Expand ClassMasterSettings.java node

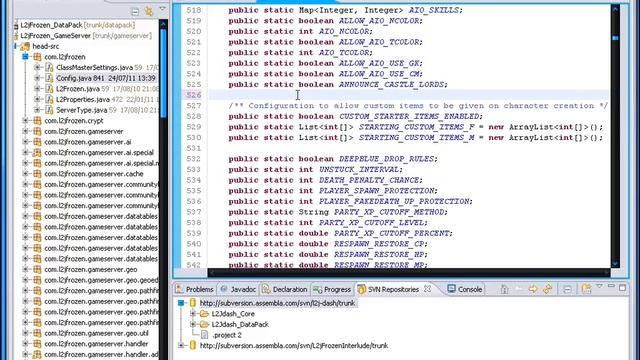(37, 68)
